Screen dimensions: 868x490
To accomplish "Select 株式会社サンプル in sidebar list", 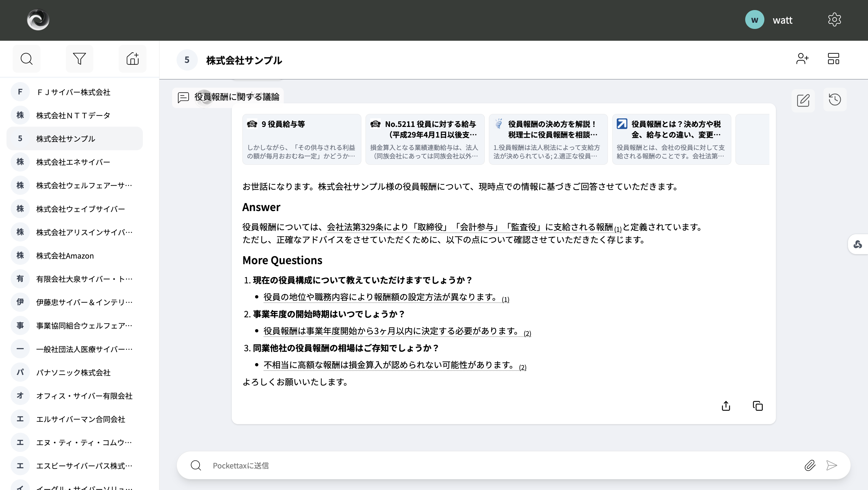I will point(75,138).
